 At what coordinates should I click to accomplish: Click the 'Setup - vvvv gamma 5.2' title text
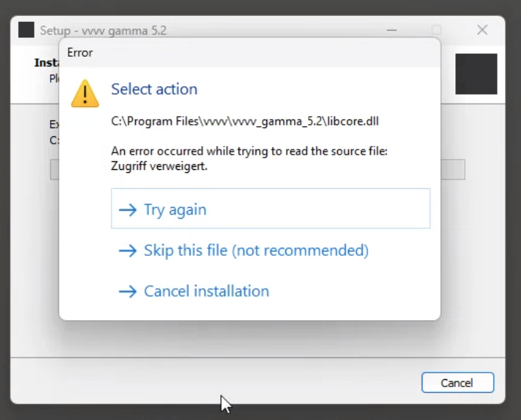point(103,31)
